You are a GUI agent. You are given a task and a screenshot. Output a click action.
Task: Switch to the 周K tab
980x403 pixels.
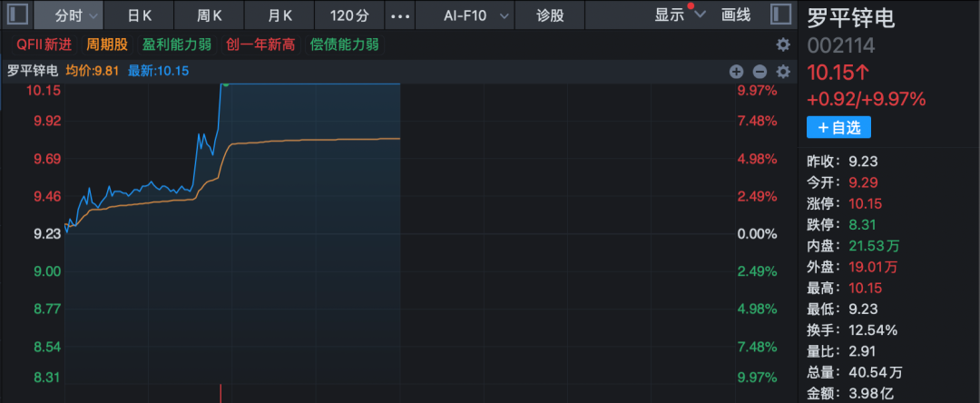210,15
